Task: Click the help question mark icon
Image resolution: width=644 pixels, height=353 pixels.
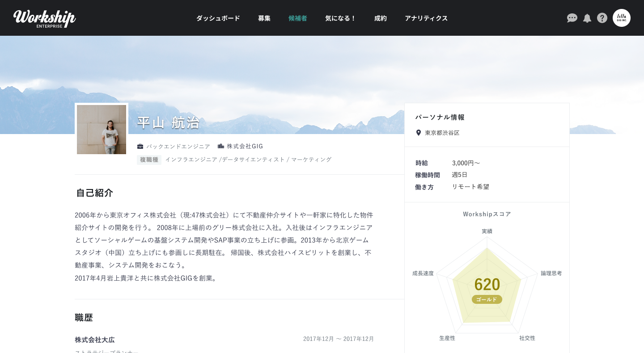Action: click(602, 18)
